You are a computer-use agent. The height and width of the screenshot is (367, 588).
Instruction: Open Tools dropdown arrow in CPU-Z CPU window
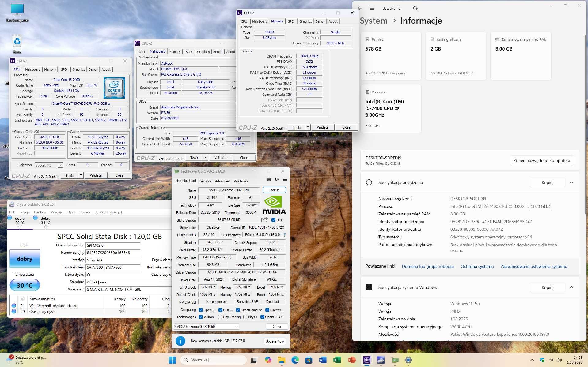[81, 175]
